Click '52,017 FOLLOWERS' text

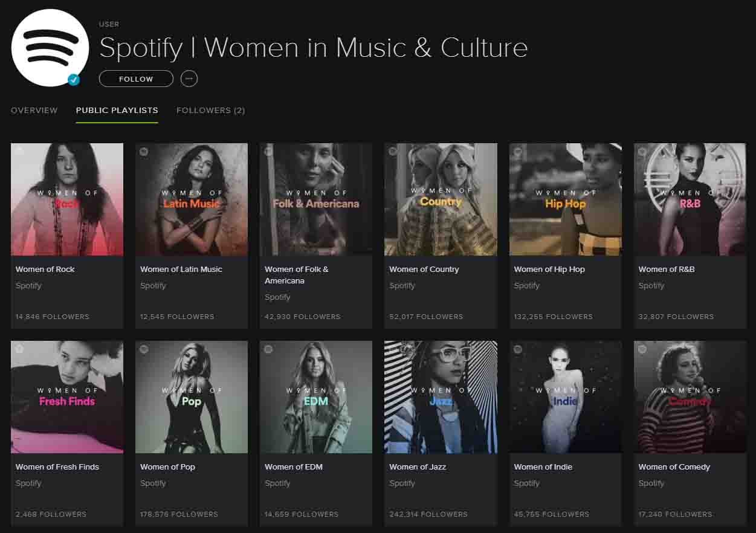[x=426, y=317]
